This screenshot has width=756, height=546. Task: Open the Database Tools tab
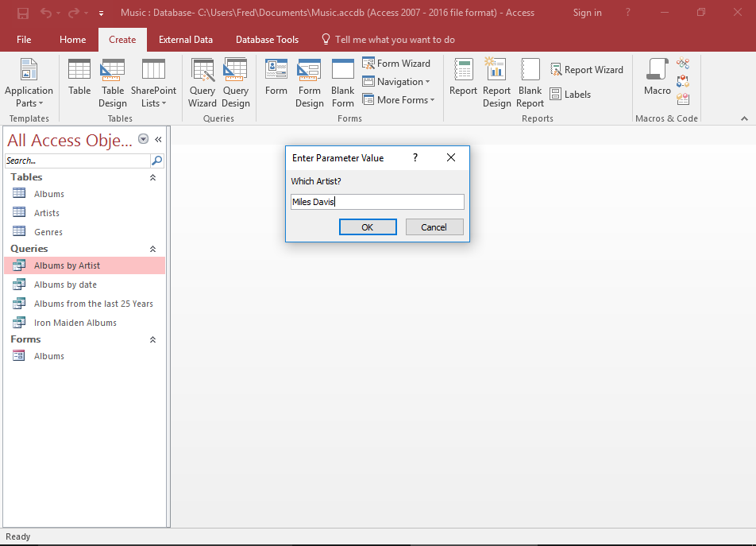point(267,40)
